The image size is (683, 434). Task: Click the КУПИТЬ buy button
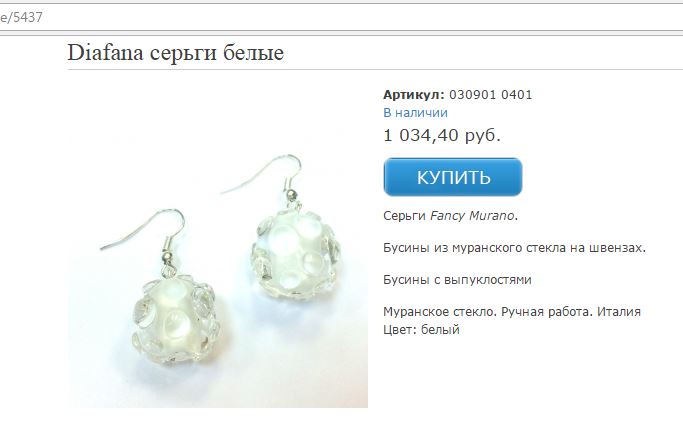click(x=453, y=177)
